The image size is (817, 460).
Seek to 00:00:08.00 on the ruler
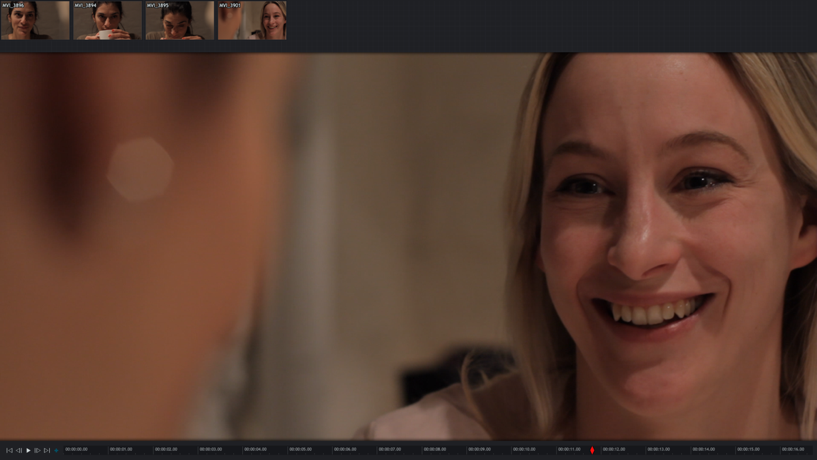pyautogui.click(x=435, y=450)
